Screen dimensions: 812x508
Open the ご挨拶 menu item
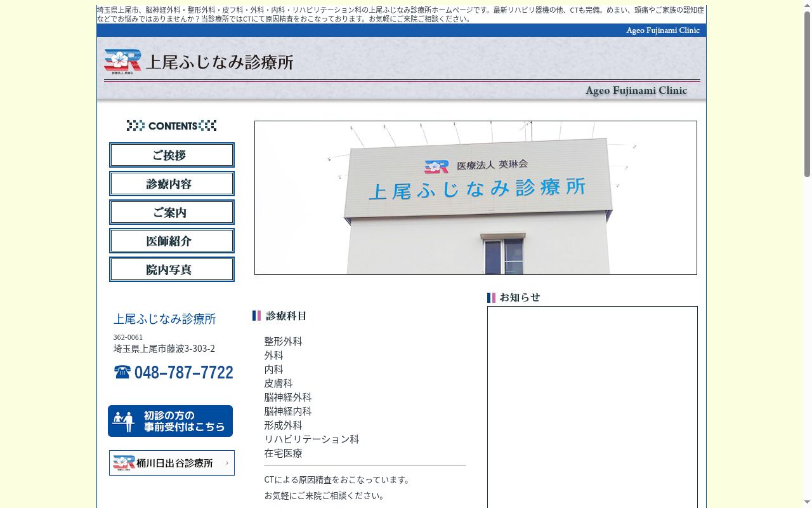pyautogui.click(x=172, y=155)
